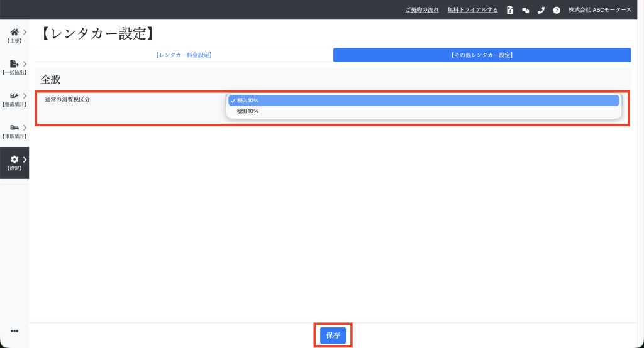Switch to the 【レンタカー料金設定】 tab
Screen dimensions: 644x348
184,55
